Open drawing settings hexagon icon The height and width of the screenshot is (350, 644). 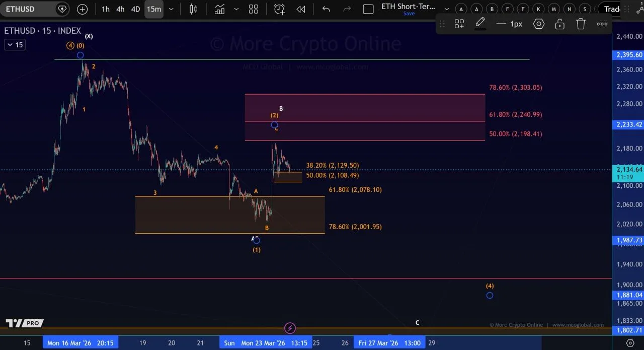539,24
